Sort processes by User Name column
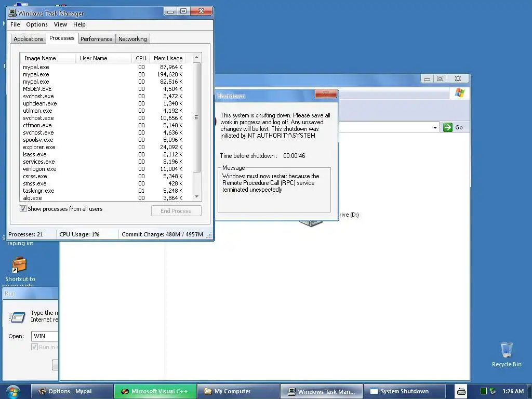Screen dimensions: 532x399 click(x=103, y=58)
